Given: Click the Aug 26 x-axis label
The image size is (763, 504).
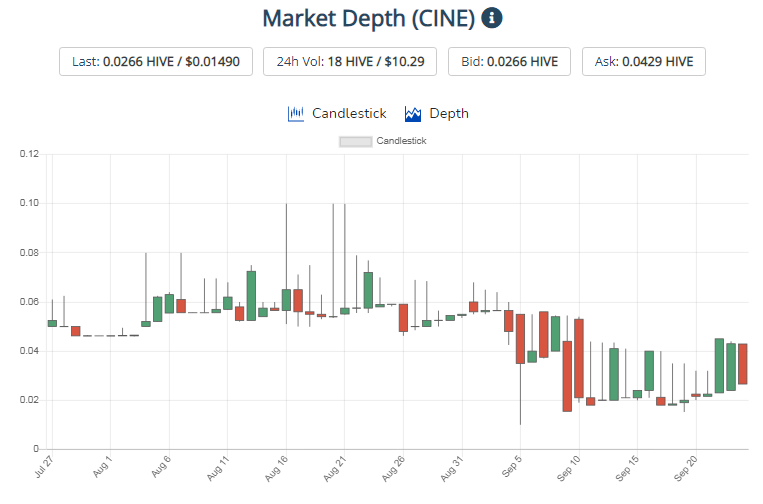Looking at the screenshot, I should coord(393,468).
